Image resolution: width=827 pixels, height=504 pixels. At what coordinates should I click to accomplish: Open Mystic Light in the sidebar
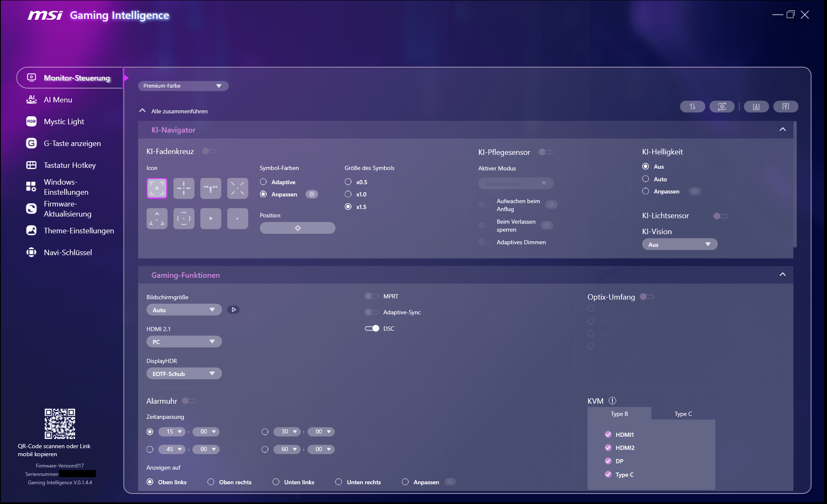(x=64, y=122)
